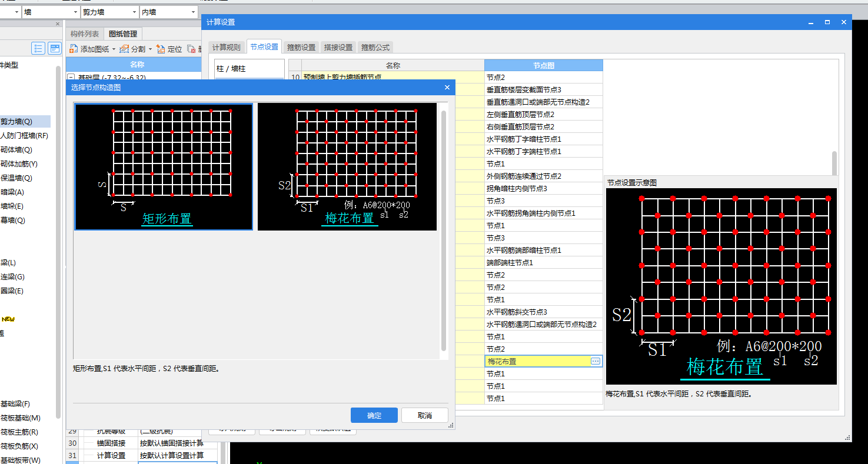The image size is (868, 464).
Task: Select the 梅花布置 node diagram thumbnail
Action: (347, 166)
